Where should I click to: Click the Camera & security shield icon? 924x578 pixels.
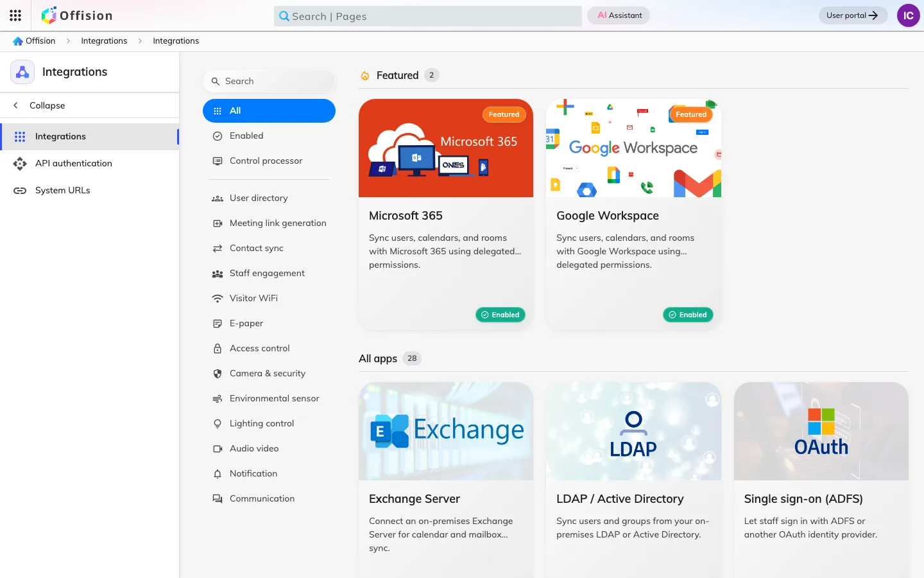(x=218, y=374)
